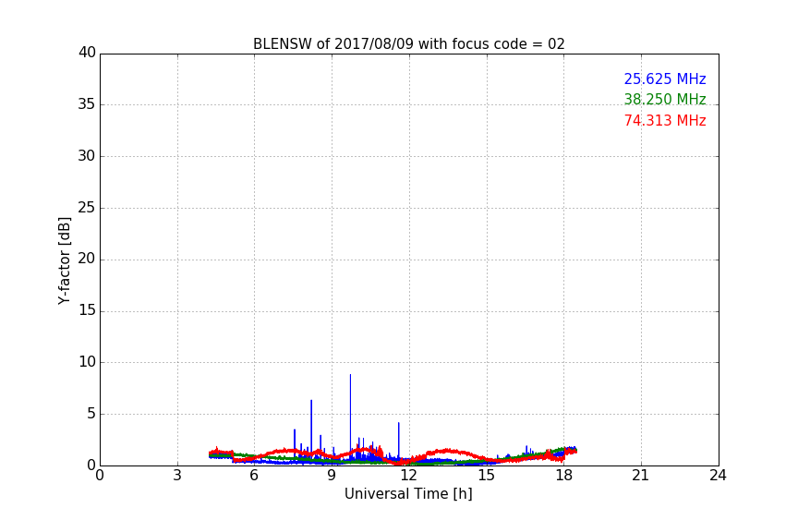Click the 'Y-factor [dB]' axis label
The width and height of the screenshot is (798, 532).
tap(64, 260)
